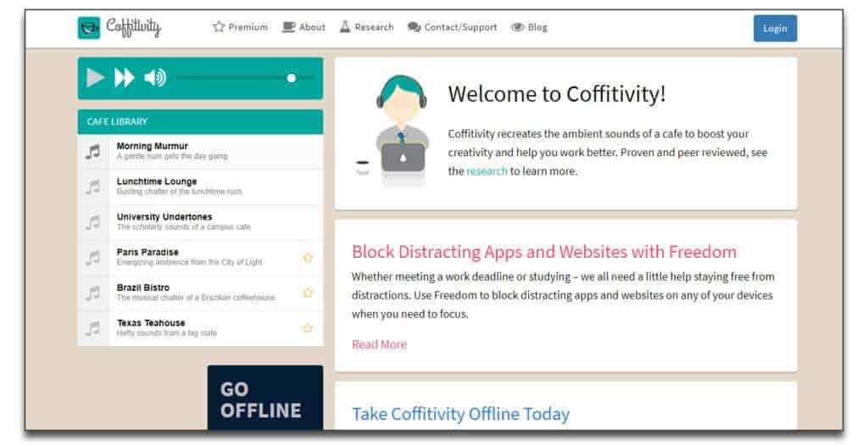Click the flask icon beside Research
This screenshot has height=447, width=868.
(345, 26)
